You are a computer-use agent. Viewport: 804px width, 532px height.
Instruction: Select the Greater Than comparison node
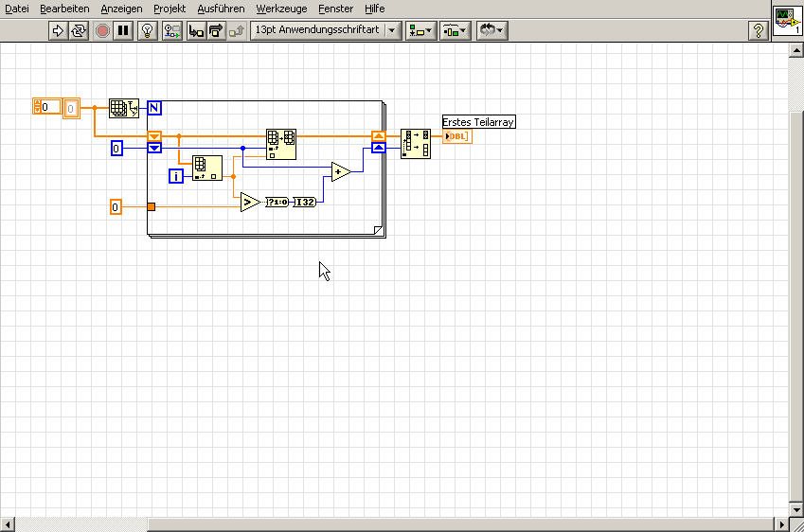click(x=249, y=202)
